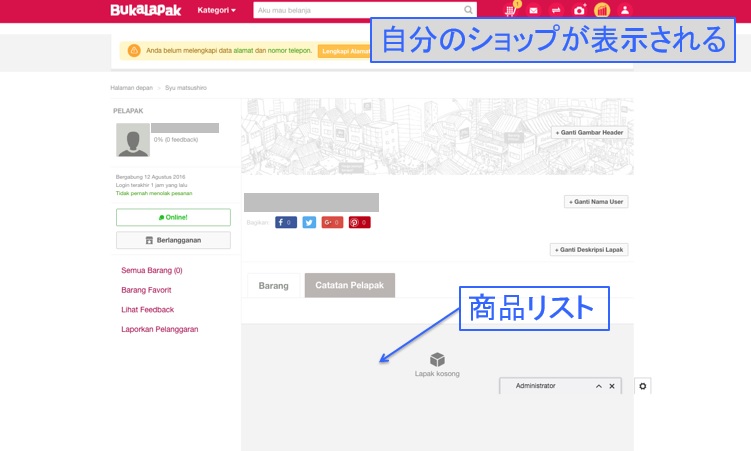Click Ganti Deskripsi Lapak button

pyautogui.click(x=589, y=250)
